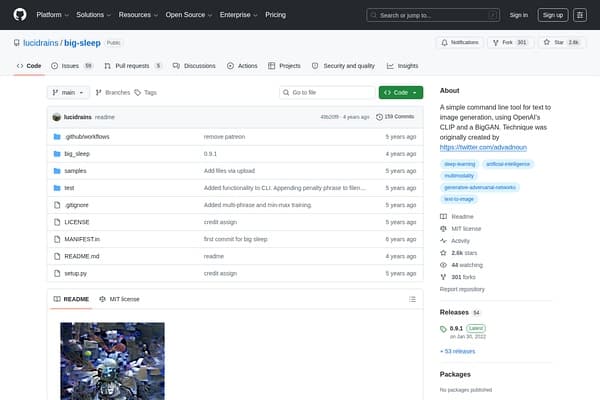
Task: Open the 0.9.1 commit message link
Action: click(210, 154)
